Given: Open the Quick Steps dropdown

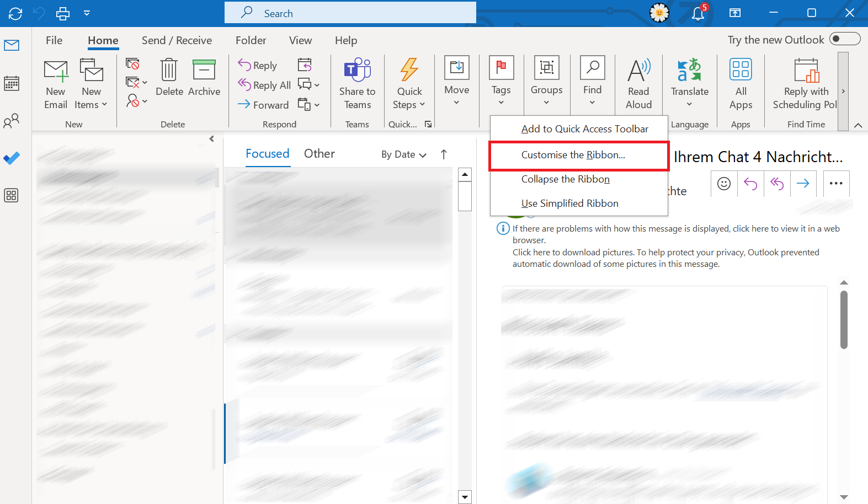Looking at the screenshot, I should pyautogui.click(x=409, y=84).
